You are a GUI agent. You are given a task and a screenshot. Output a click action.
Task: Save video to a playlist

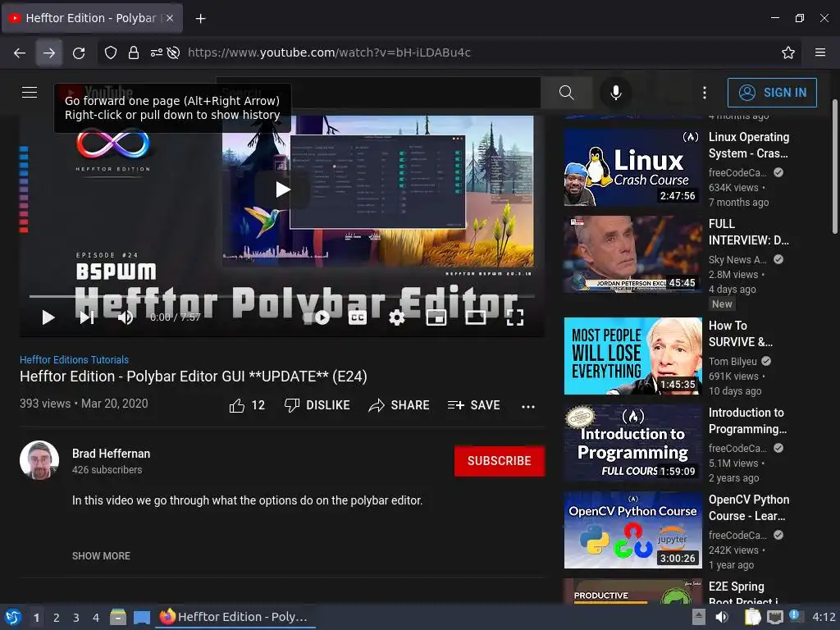pyautogui.click(x=474, y=405)
